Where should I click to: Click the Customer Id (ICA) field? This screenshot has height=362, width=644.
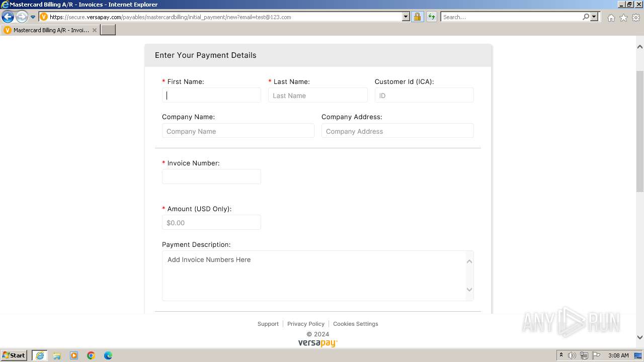coord(424,96)
